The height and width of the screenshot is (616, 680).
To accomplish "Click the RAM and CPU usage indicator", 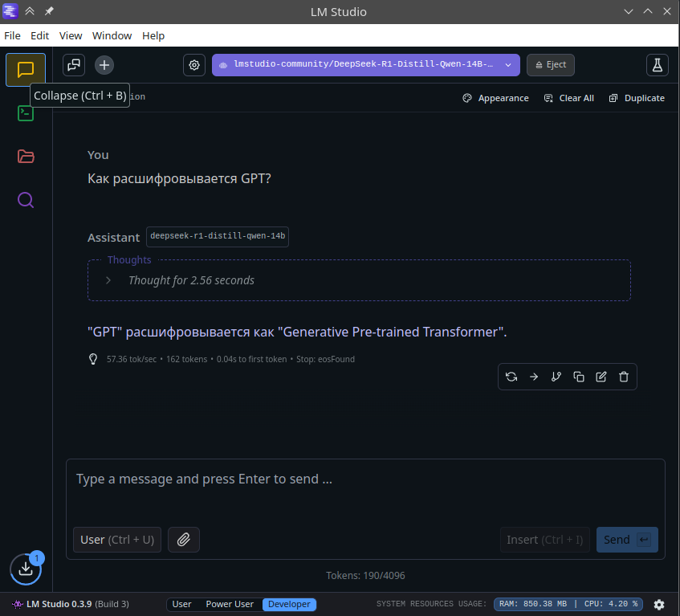I will [x=568, y=604].
